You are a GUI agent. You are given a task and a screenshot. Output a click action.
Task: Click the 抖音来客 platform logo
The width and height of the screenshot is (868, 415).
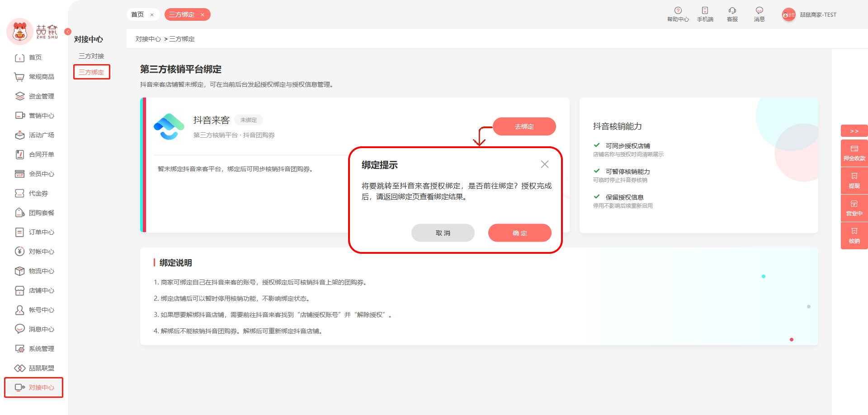coord(169,126)
